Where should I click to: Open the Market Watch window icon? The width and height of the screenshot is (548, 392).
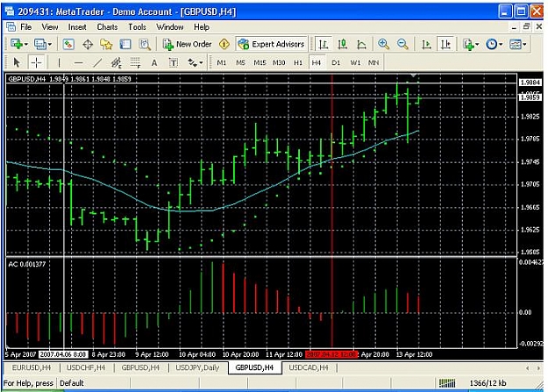(x=68, y=45)
